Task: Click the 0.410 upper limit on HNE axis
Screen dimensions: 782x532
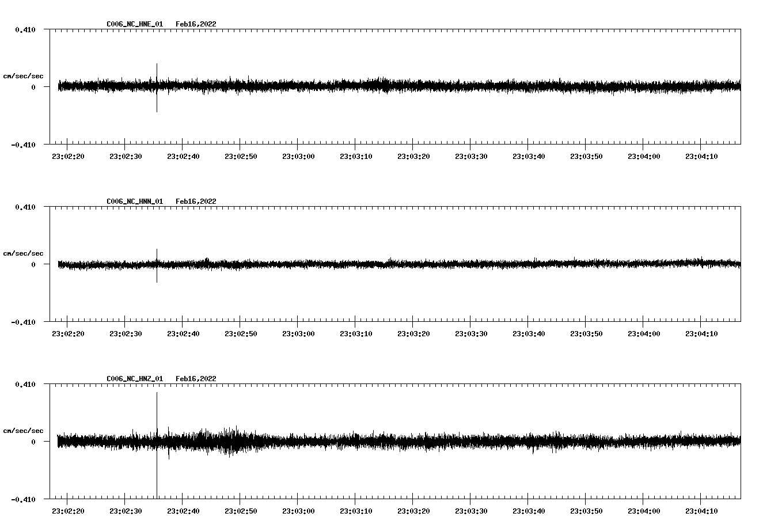Action: (25, 29)
